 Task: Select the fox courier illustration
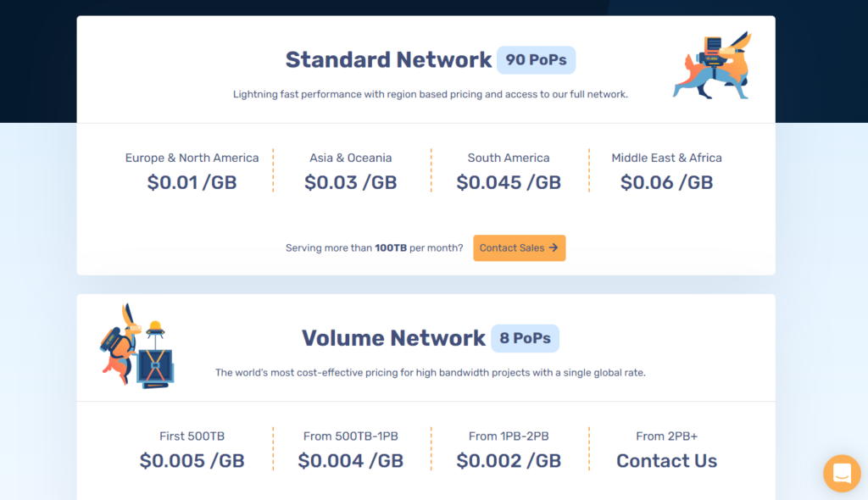(710, 66)
